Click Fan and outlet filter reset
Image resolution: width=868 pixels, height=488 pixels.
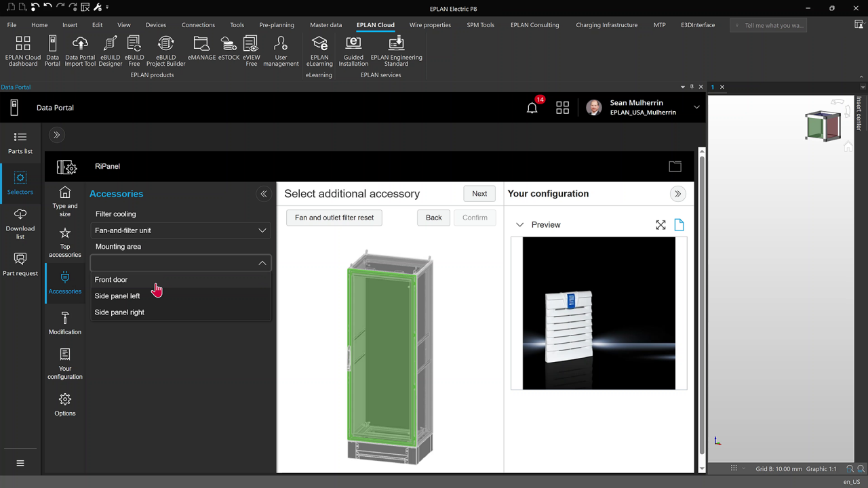pyautogui.click(x=334, y=218)
